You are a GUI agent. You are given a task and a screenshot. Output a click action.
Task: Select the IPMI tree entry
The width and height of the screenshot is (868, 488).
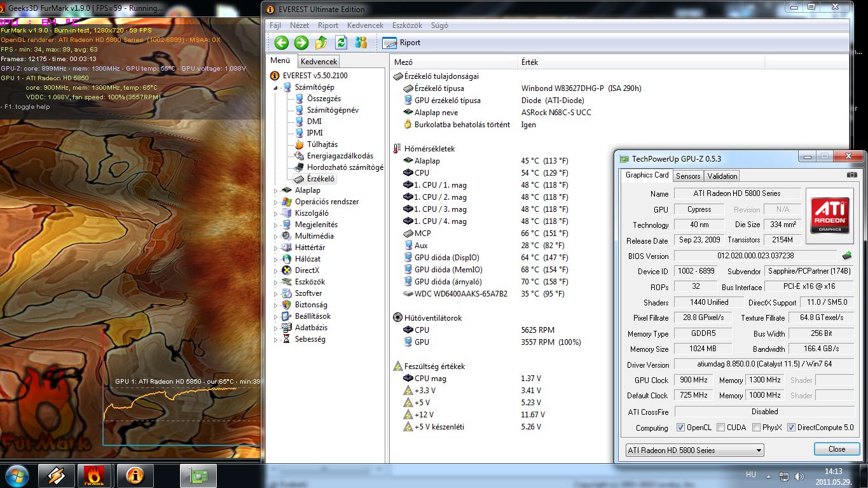[x=315, y=133]
